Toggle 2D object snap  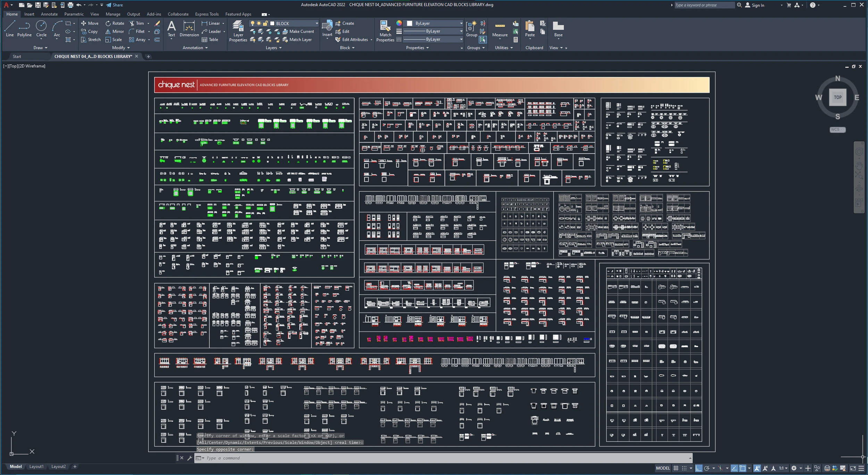[742, 468]
